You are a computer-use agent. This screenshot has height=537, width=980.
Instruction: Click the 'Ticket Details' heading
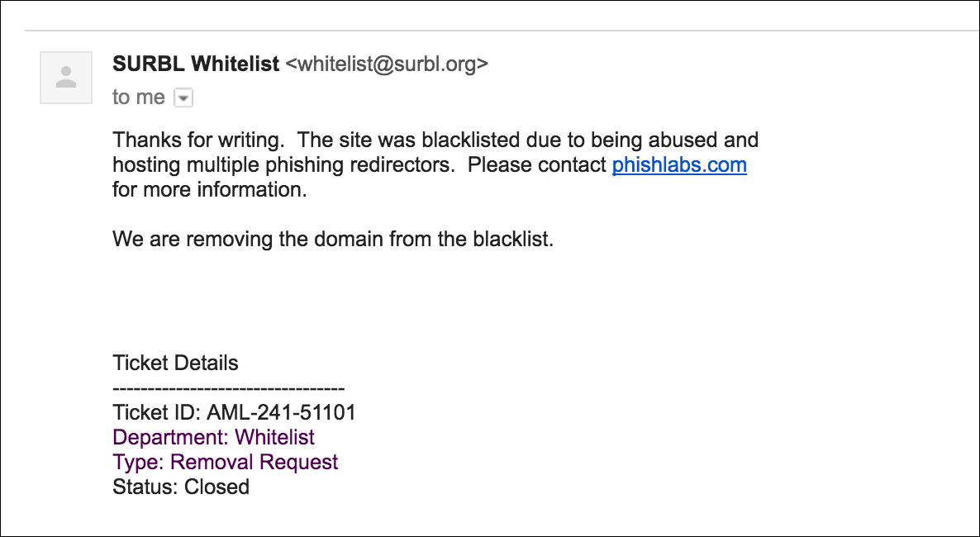click(175, 363)
